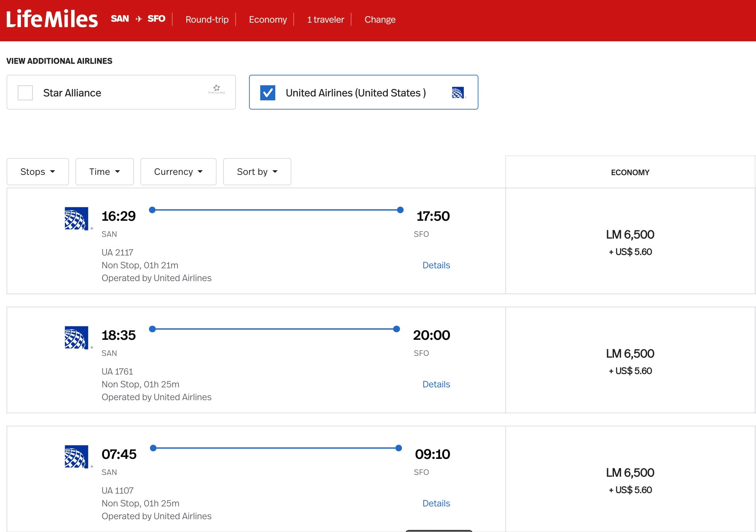Click Economy in the header bar
The height and width of the screenshot is (532, 756).
coord(268,20)
